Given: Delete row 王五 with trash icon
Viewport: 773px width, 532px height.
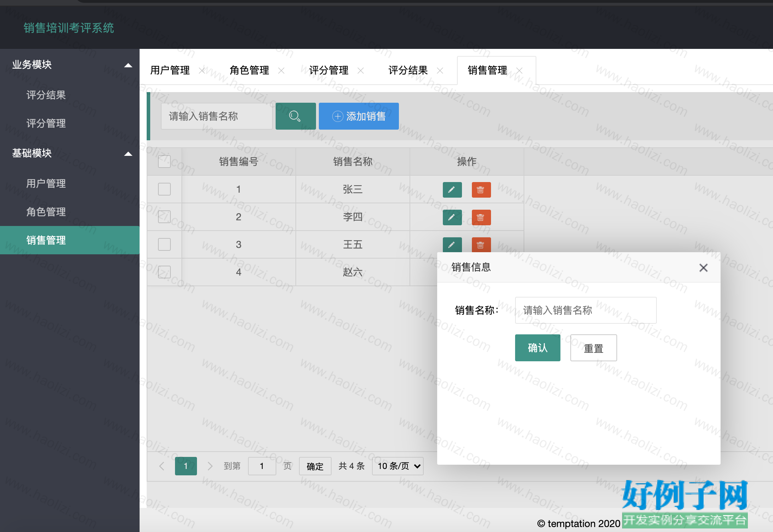Looking at the screenshot, I should [x=481, y=245].
